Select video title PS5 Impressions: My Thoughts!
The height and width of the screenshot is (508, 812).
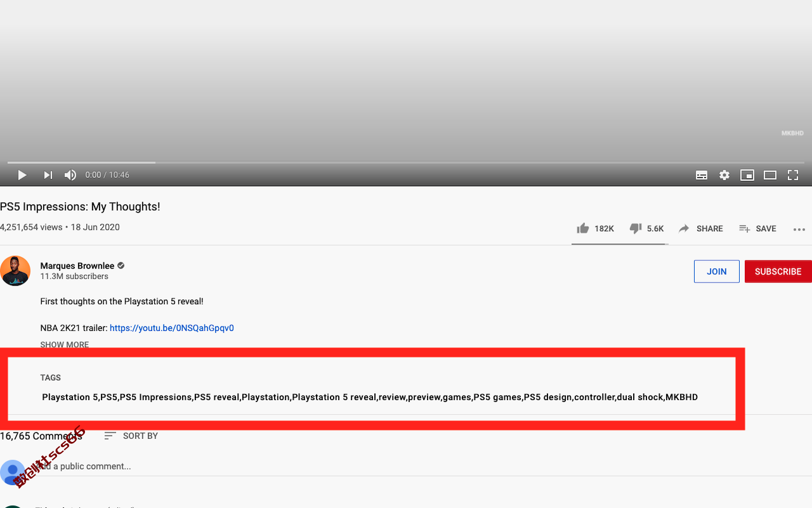click(x=80, y=206)
